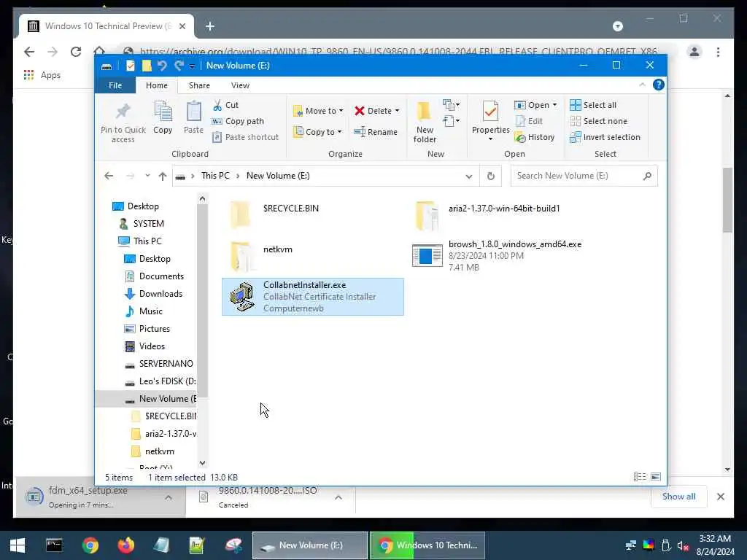Create a New folder from ribbon
This screenshot has height=560, width=747.
tap(425, 122)
